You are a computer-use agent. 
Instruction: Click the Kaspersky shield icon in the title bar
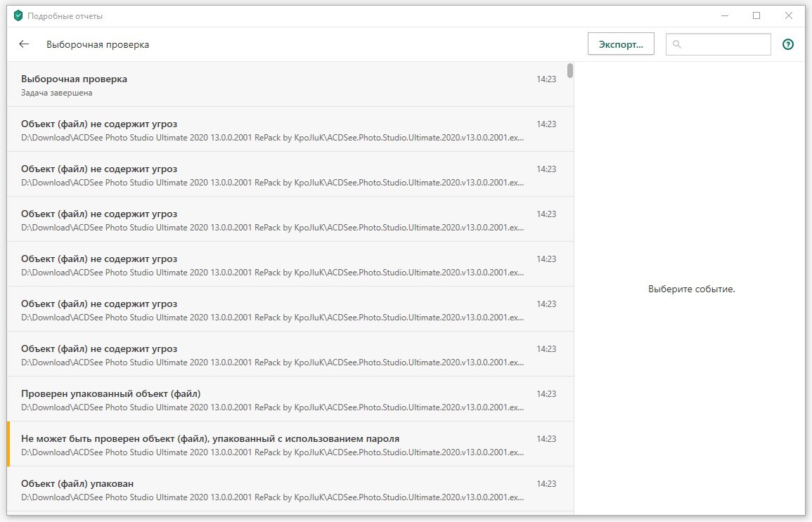(18, 15)
